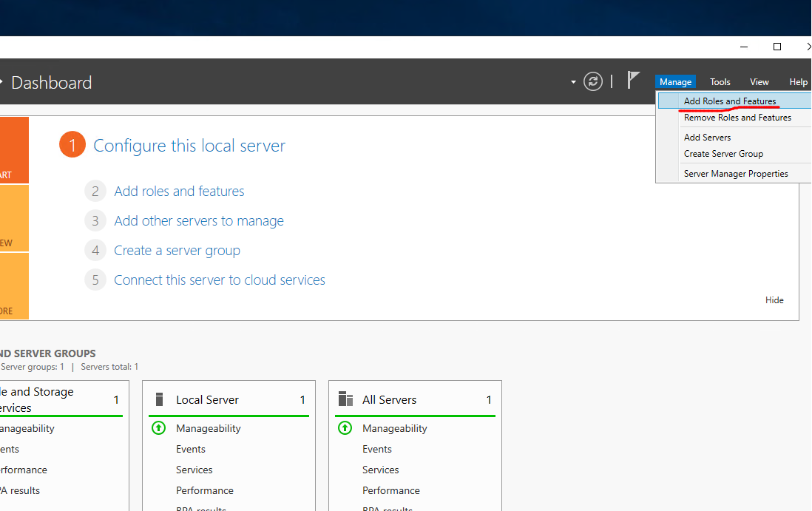Open Server Manager Properties
This screenshot has width=812, height=511.
736,174
